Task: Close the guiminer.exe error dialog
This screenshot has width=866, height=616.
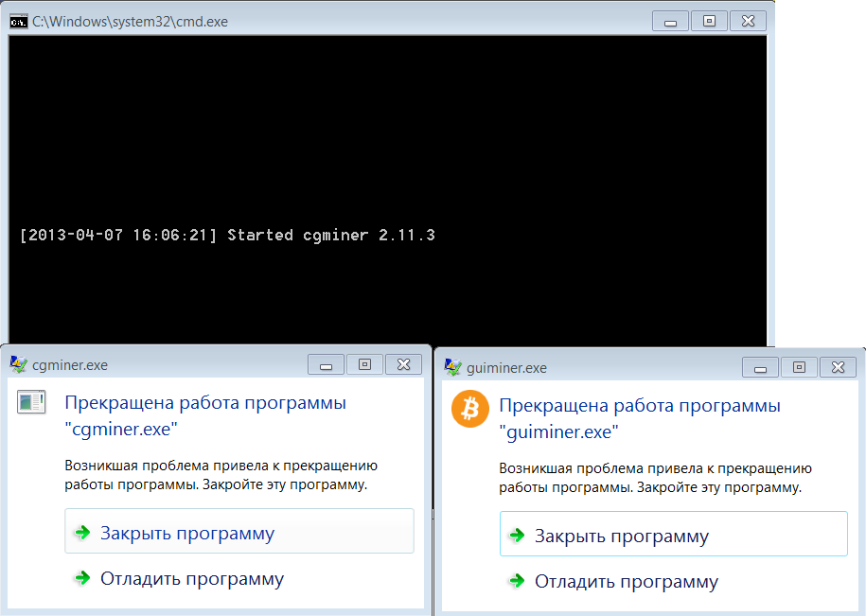Action: (838, 367)
